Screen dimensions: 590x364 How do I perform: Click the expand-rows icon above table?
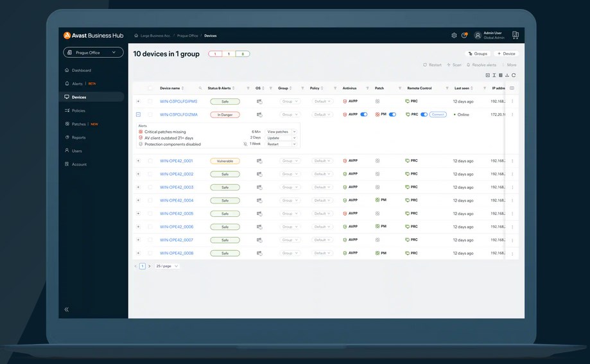[x=488, y=75]
